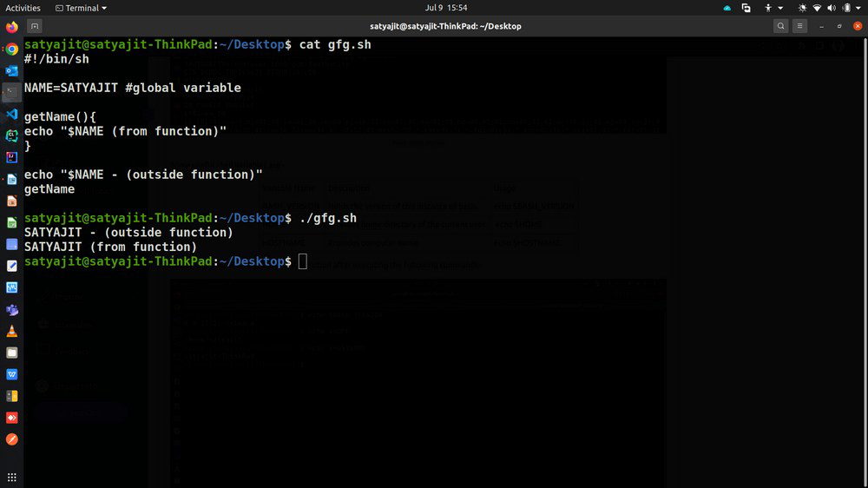This screenshot has width=868, height=488.
Task: Click the new tab button in terminal header
Action: click(x=34, y=26)
